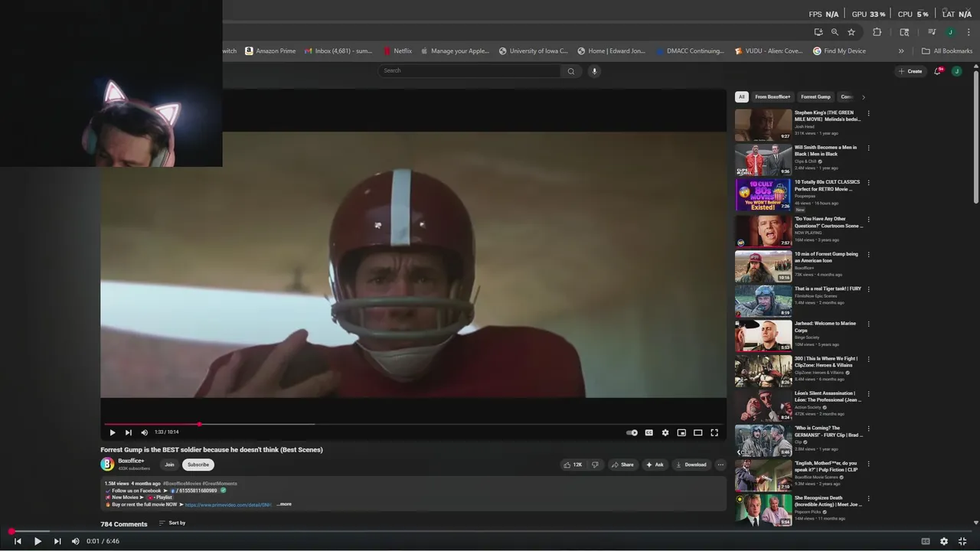The width and height of the screenshot is (980, 551).
Task: Mute the YouTube player volume
Action: click(x=144, y=432)
